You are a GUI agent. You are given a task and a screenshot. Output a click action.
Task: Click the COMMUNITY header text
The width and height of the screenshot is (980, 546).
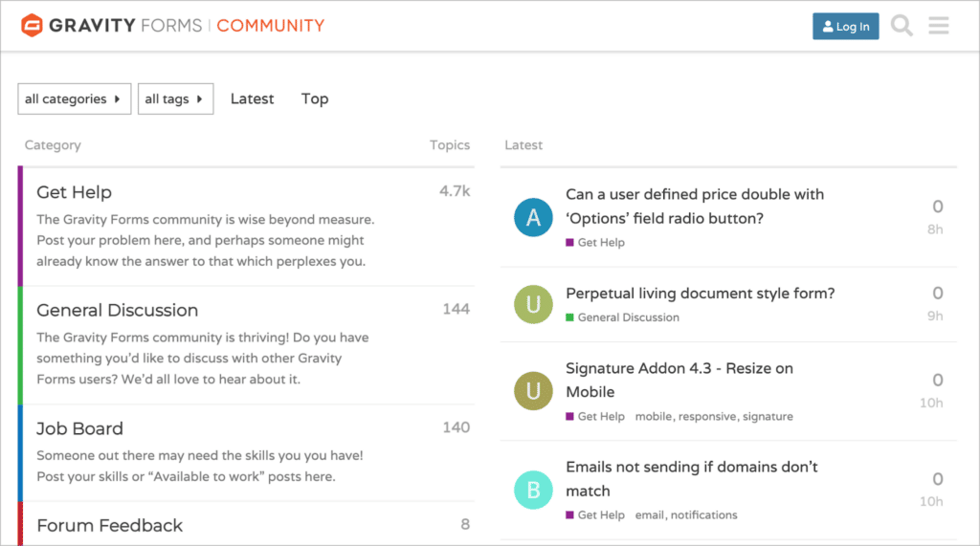pos(271,26)
